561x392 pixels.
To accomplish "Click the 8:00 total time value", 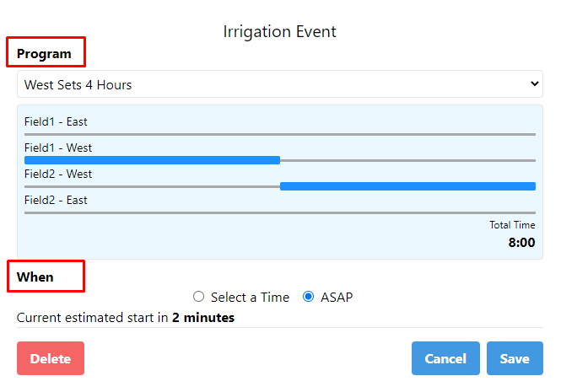I will coord(521,243).
